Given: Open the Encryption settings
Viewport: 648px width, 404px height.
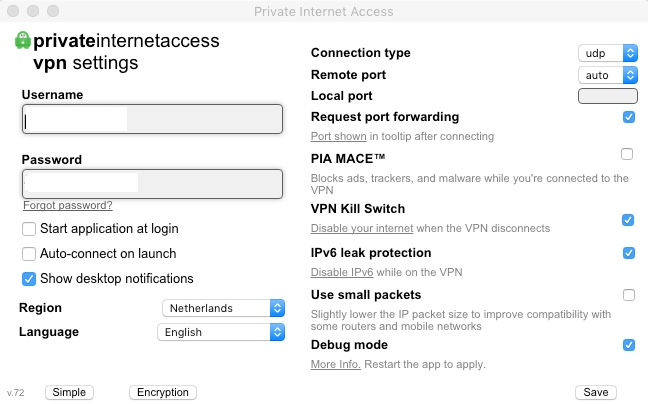Looking at the screenshot, I should click(x=163, y=392).
